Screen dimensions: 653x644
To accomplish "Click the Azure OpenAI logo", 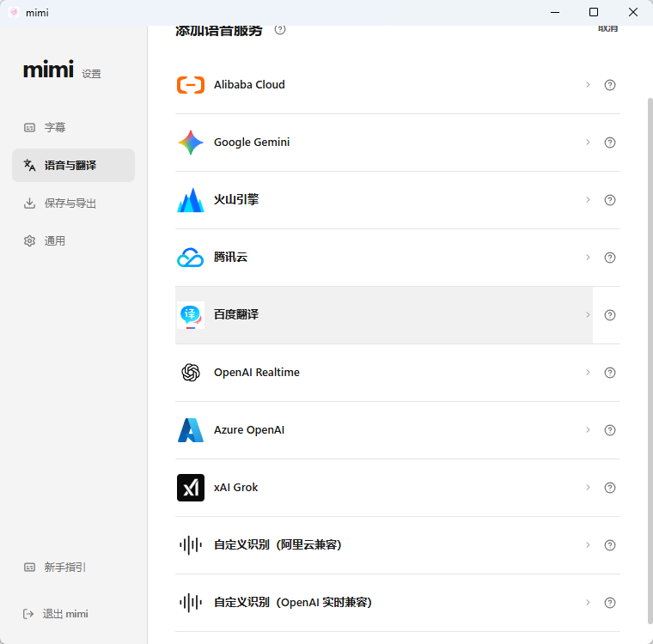I will point(191,430).
